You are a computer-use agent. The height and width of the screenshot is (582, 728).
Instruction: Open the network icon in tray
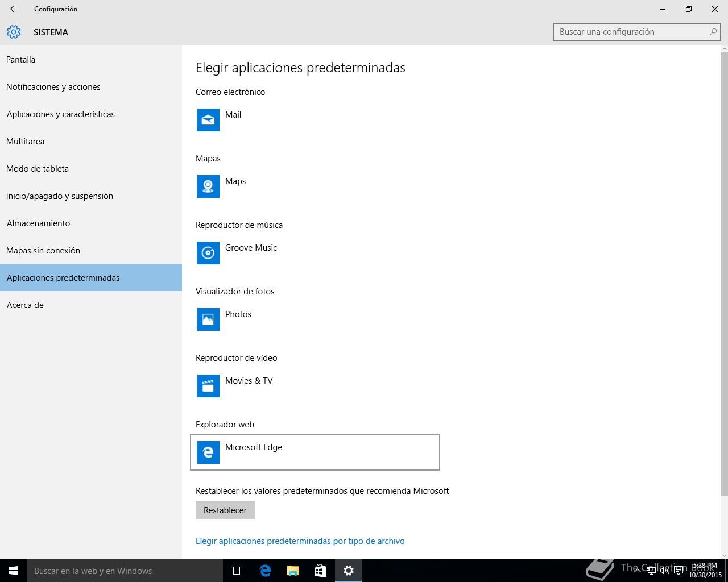point(651,571)
